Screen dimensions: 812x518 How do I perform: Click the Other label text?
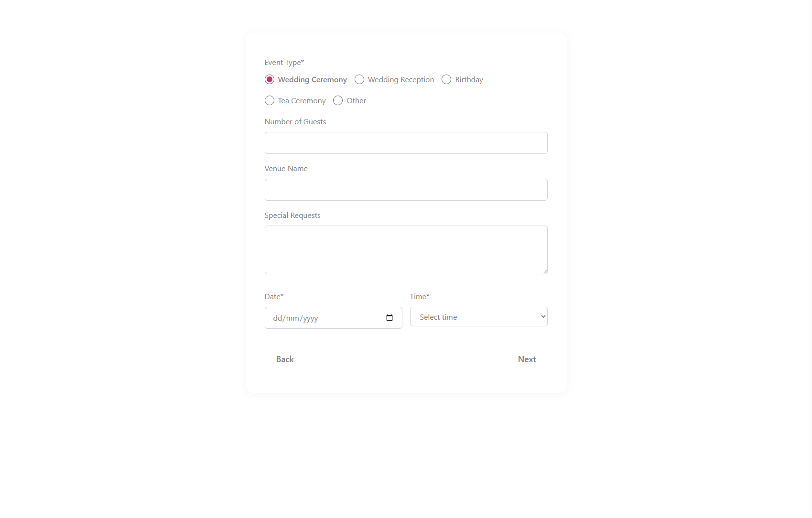[356, 101]
